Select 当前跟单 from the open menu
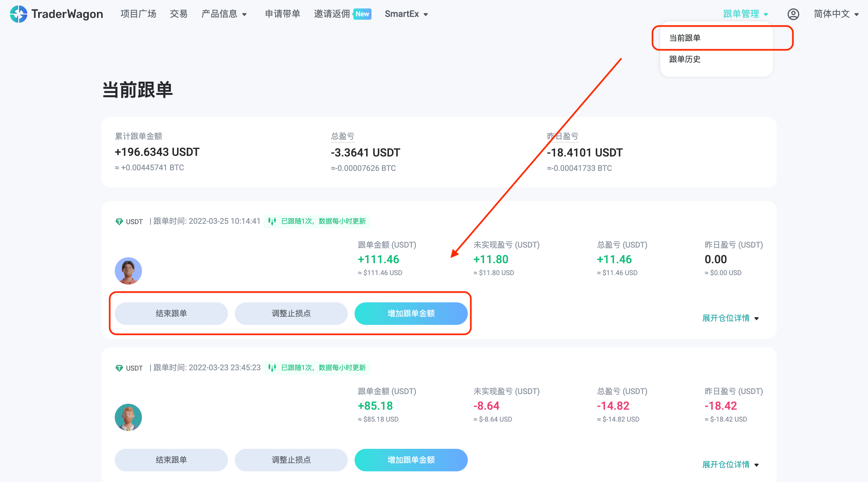Viewport: 868px width, 482px height. click(x=684, y=38)
